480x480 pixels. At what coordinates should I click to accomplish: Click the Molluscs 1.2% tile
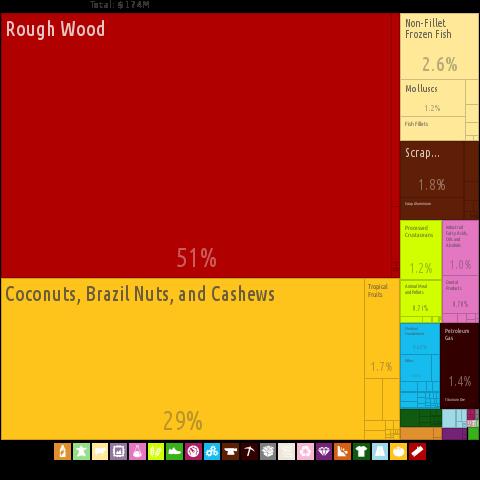pos(432,98)
